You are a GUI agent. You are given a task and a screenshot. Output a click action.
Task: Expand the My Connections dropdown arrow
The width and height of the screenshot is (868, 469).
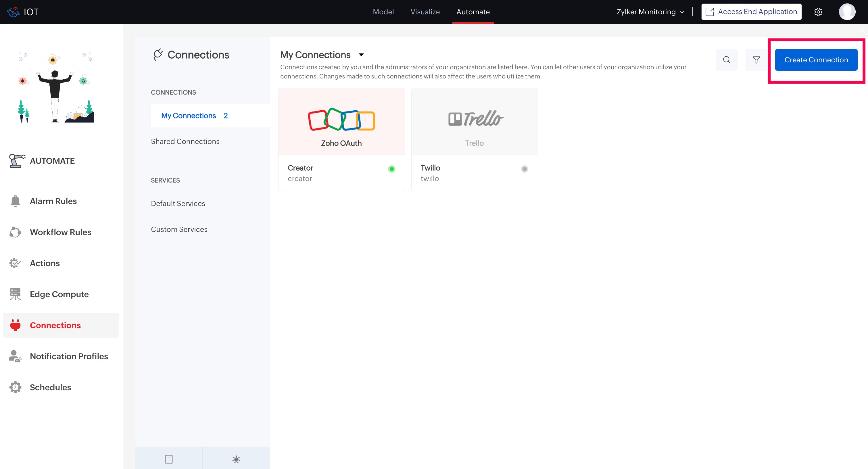[x=361, y=55]
